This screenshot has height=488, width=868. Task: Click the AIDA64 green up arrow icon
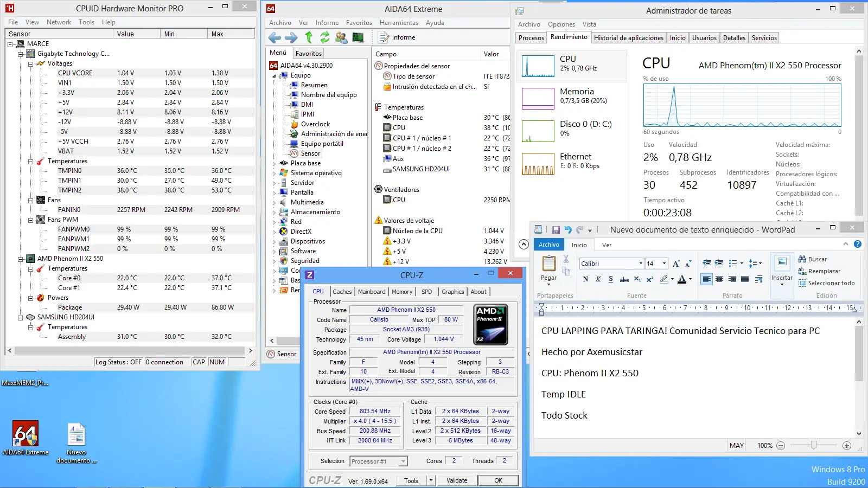309,37
